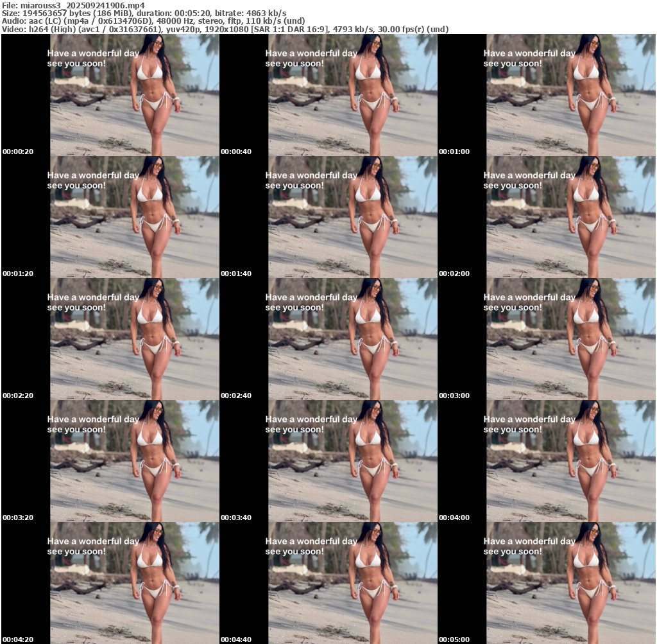Click the thumbnail frame at 00:04:20

click(x=110, y=583)
